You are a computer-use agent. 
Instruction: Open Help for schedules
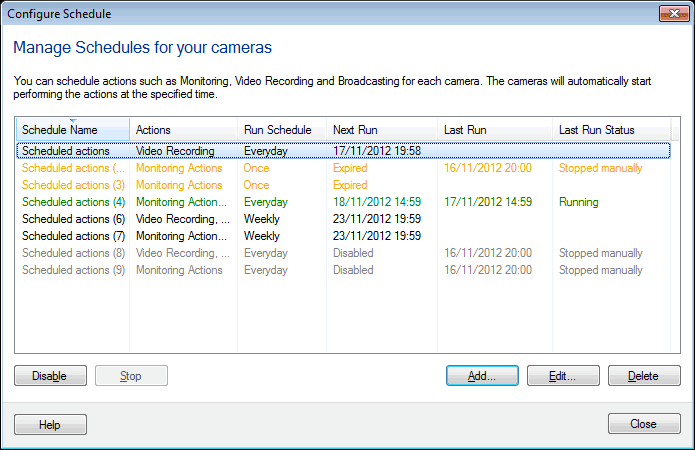pyautogui.click(x=50, y=424)
